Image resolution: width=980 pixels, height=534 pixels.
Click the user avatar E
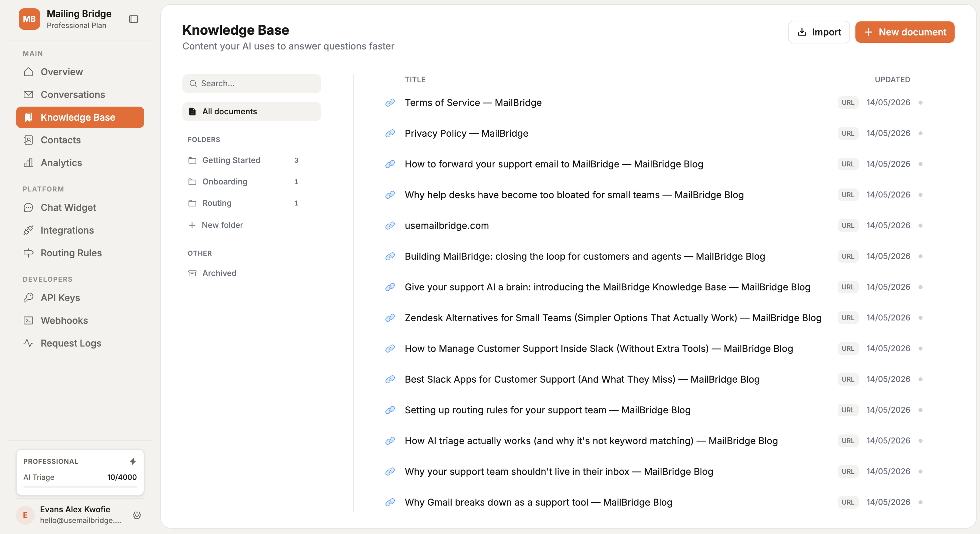pyautogui.click(x=25, y=515)
